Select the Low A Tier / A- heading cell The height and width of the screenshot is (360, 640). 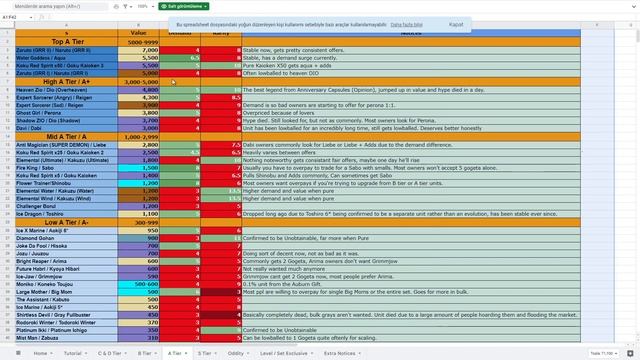[67, 222]
